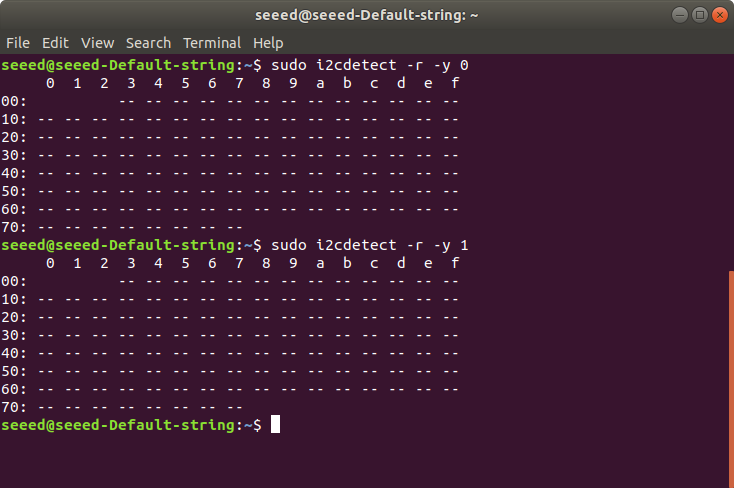Click the '70:' row label in first output
Image resolution: width=734 pixels, height=488 pixels.
point(14,227)
